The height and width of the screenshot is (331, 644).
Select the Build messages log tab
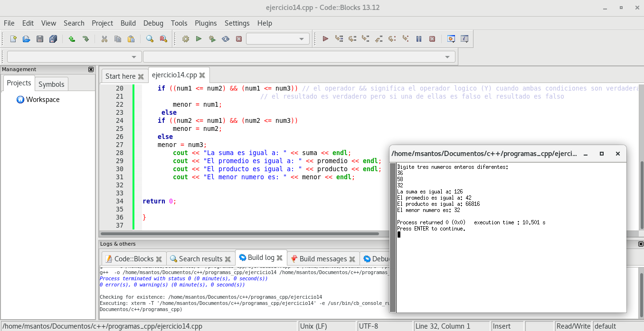(323, 259)
